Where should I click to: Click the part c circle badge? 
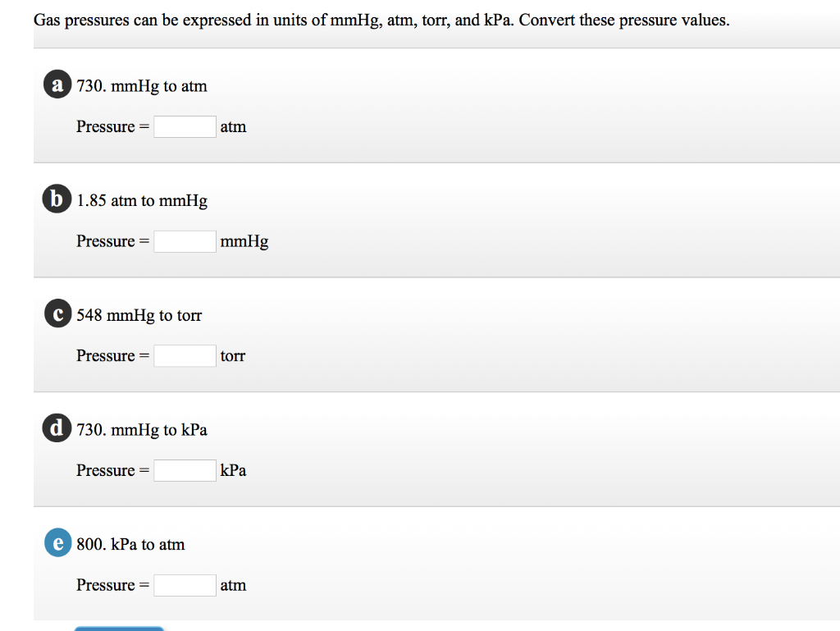58,313
